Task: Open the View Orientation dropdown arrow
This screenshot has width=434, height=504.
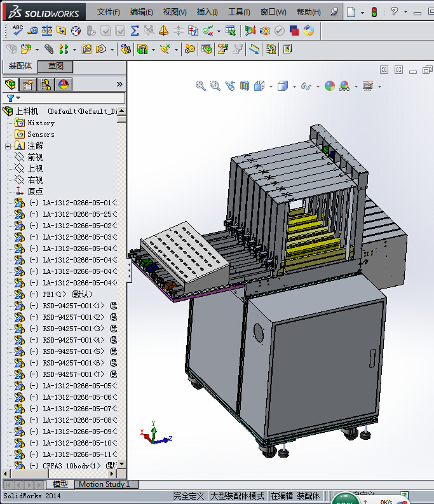Action: pyautogui.click(x=271, y=86)
